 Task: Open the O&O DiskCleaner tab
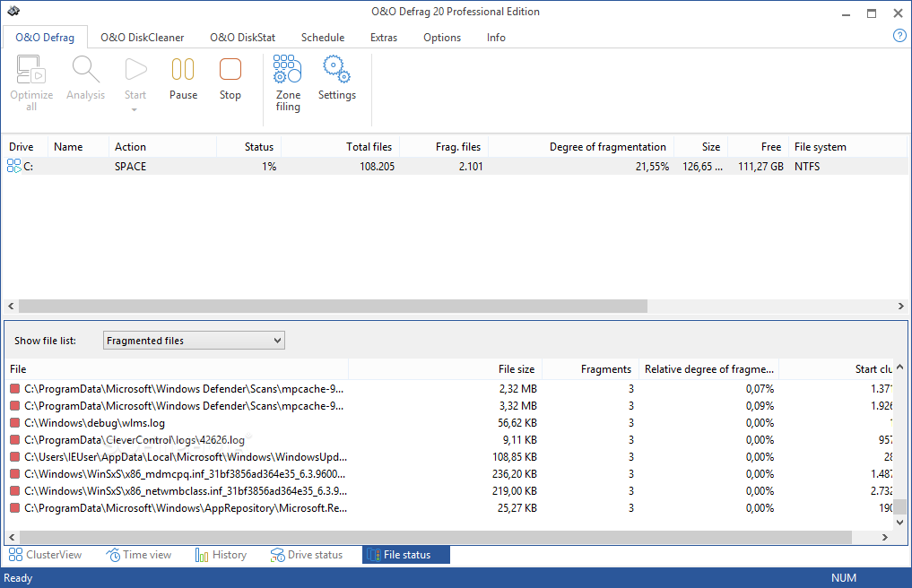point(142,38)
